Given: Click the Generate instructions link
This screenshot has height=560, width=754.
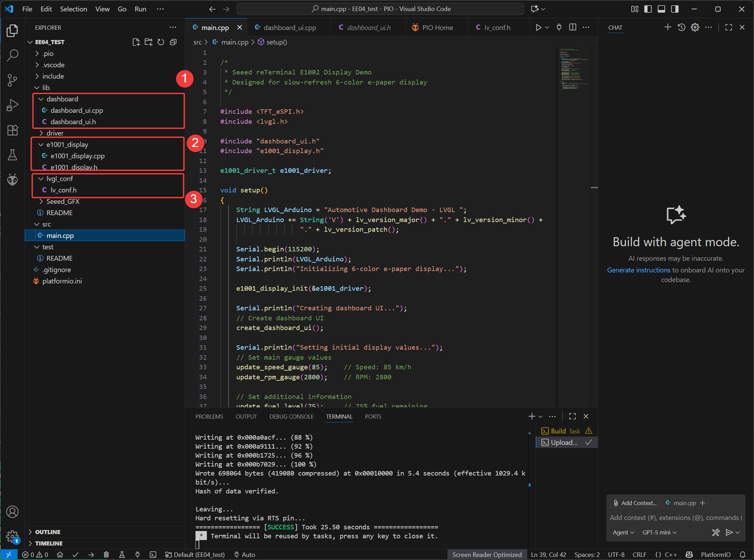Looking at the screenshot, I should coord(639,270).
